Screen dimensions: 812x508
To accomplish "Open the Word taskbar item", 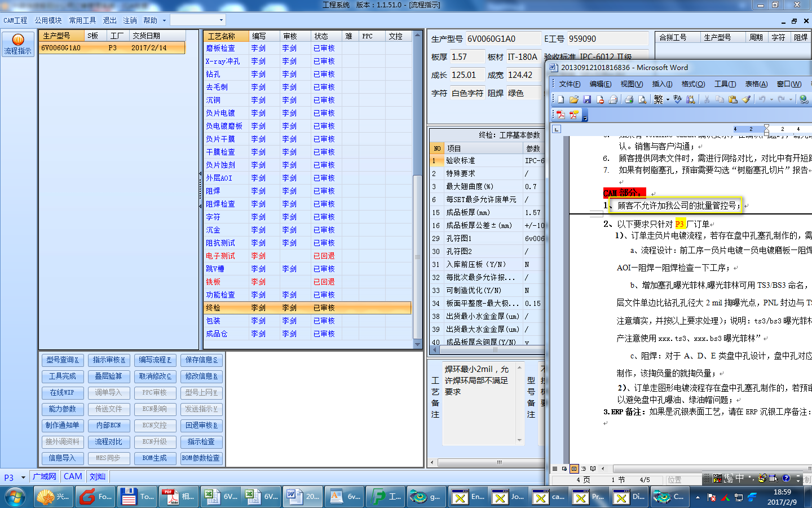I will pyautogui.click(x=303, y=497).
